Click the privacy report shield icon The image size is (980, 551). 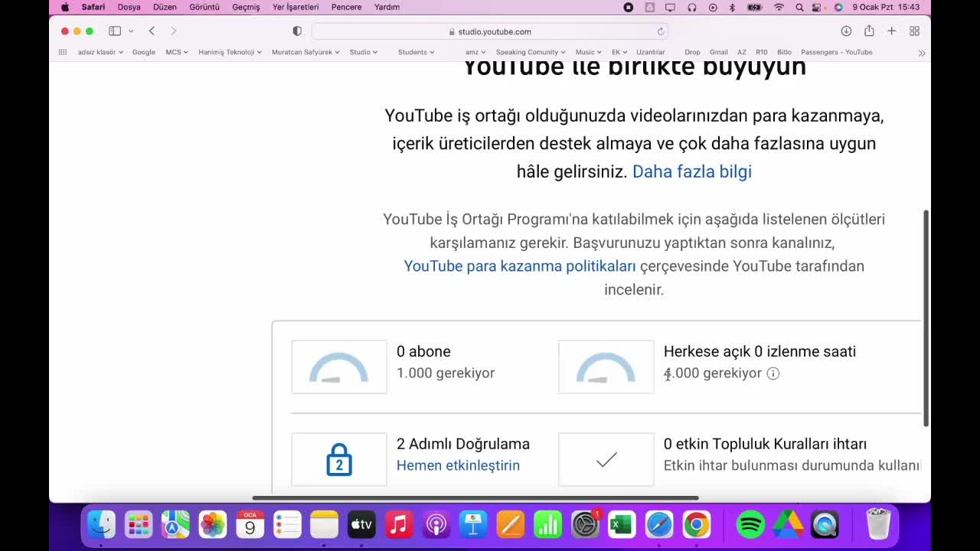coord(297,31)
